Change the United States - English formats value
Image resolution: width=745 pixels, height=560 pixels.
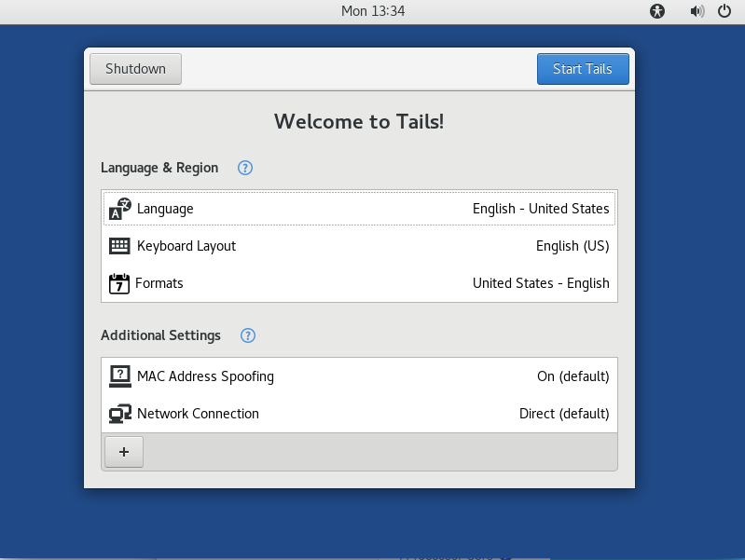pyautogui.click(x=541, y=283)
